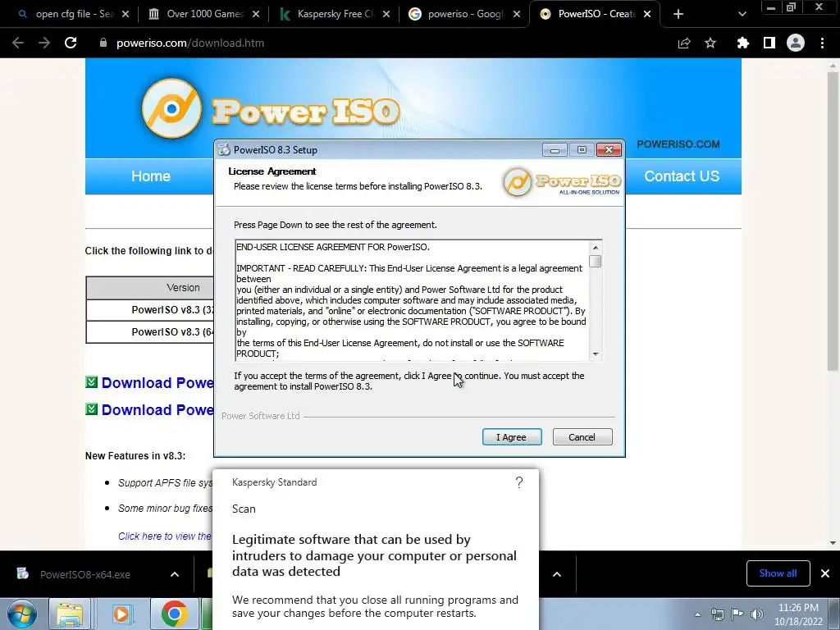Open Action Center flag icon

(x=737, y=614)
